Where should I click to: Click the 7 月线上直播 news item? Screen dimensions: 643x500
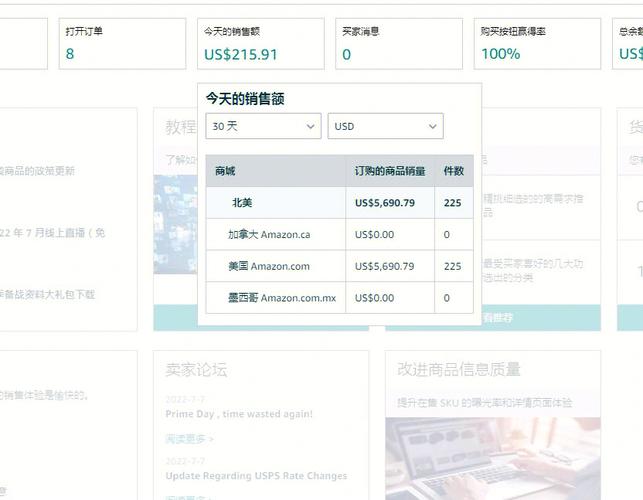[52, 233]
